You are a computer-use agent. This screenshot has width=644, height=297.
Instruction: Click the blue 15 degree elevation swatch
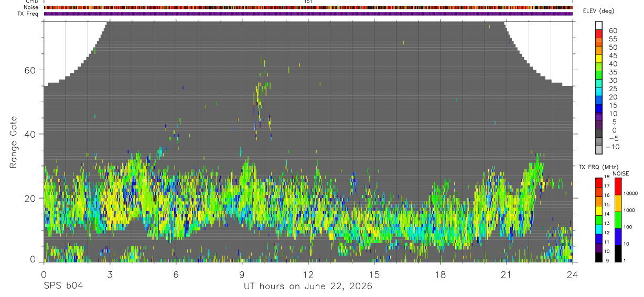click(599, 108)
